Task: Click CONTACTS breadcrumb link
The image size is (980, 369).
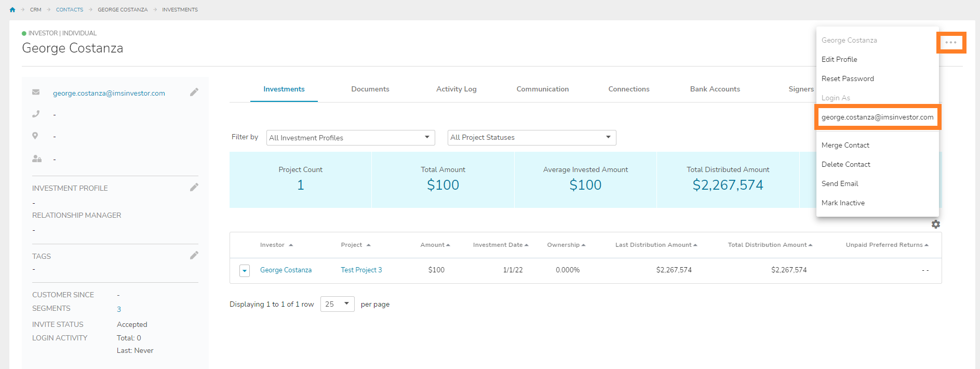Action: click(70, 10)
